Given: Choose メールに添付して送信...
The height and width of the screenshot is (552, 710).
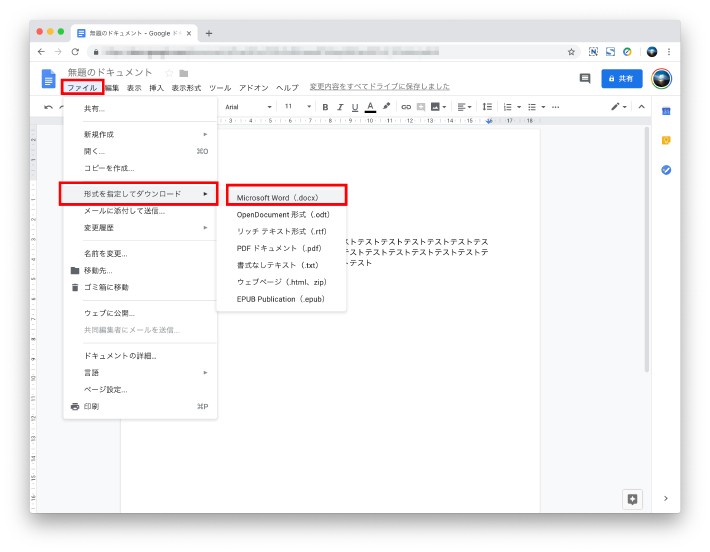Looking at the screenshot, I should click(140, 211).
